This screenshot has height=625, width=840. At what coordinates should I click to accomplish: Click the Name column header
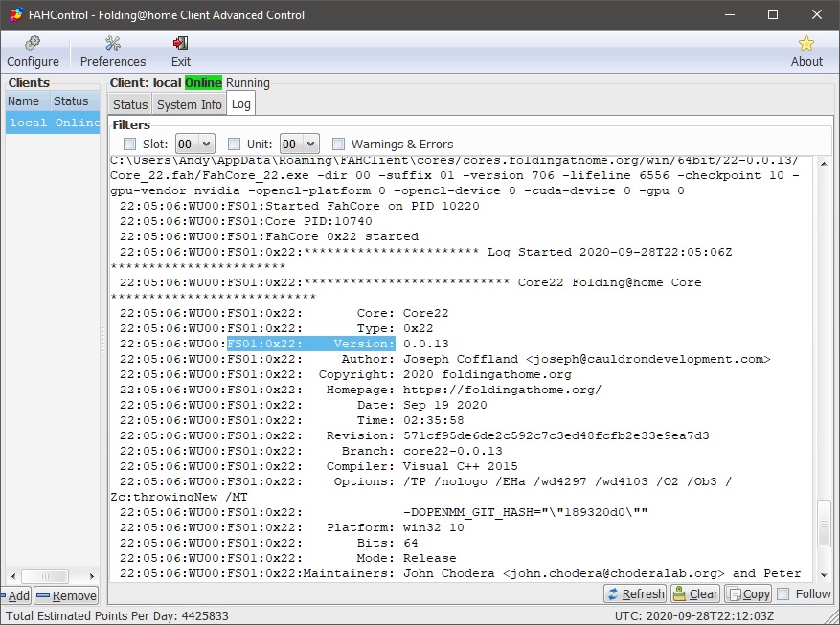(x=29, y=101)
